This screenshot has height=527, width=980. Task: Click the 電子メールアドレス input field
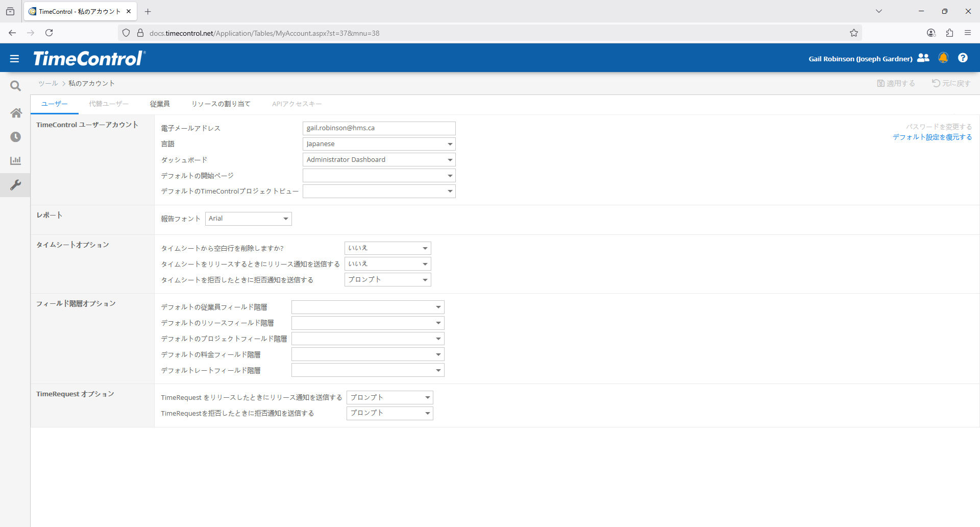pyautogui.click(x=379, y=128)
